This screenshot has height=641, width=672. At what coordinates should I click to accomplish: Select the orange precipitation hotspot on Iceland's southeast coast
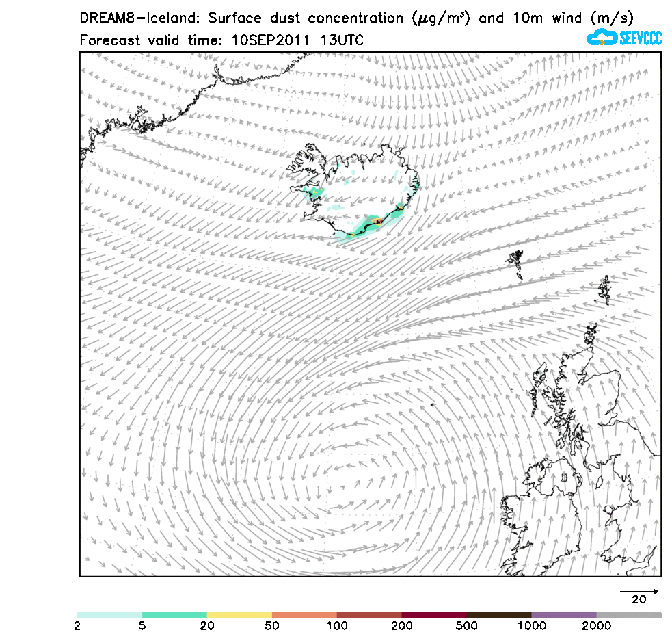(x=377, y=221)
